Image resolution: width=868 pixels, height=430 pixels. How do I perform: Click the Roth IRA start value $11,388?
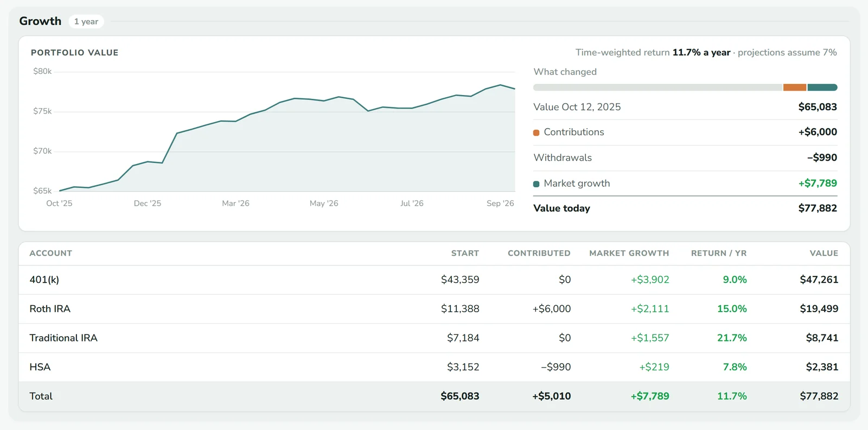[x=460, y=309]
